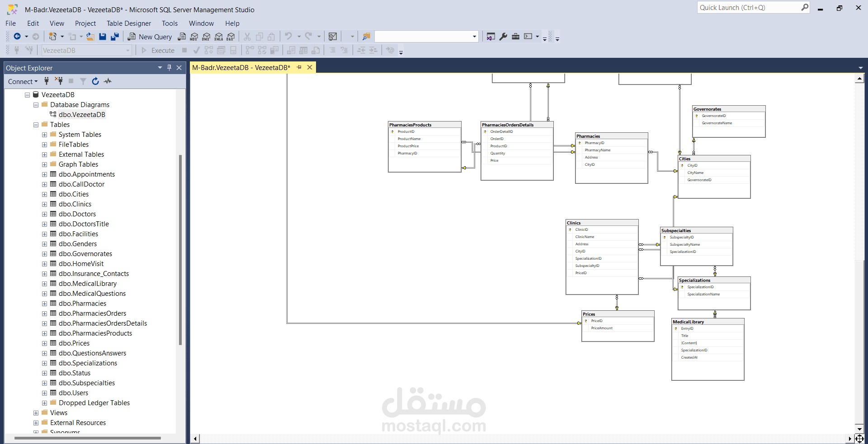Click the New Query button
Image resolution: width=868 pixels, height=444 pixels.
coord(150,37)
